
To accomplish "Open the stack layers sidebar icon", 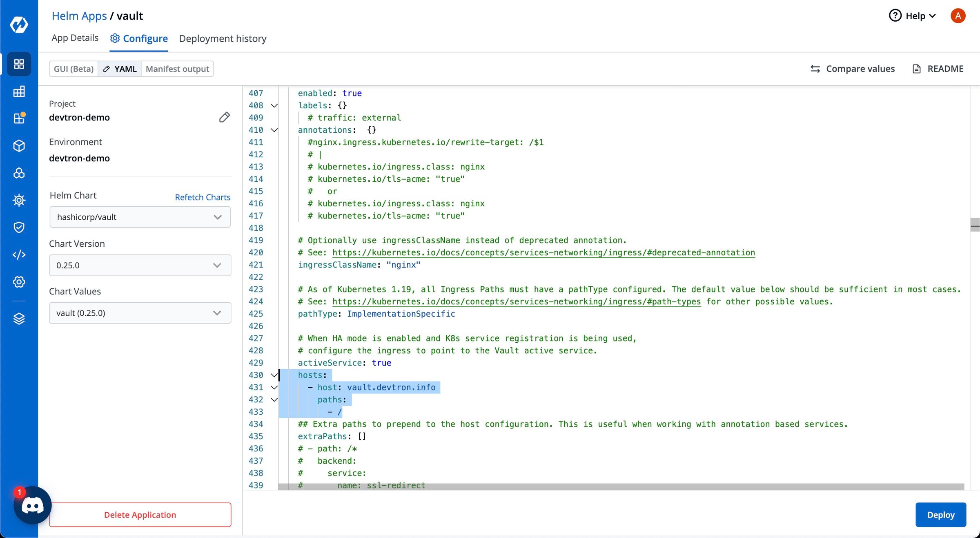I will (x=19, y=319).
